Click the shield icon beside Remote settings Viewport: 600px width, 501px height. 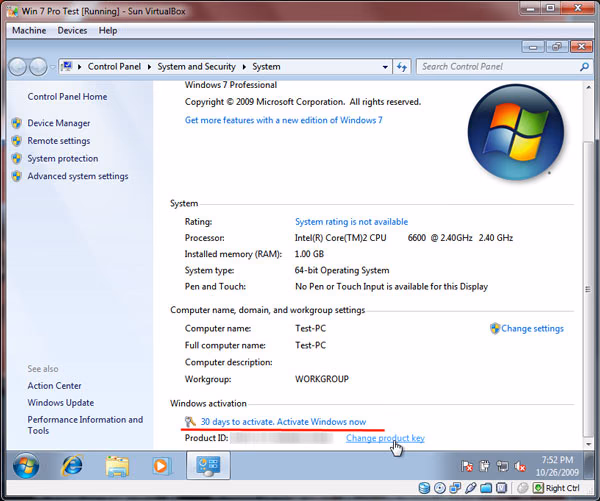pyautogui.click(x=16, y=141)
